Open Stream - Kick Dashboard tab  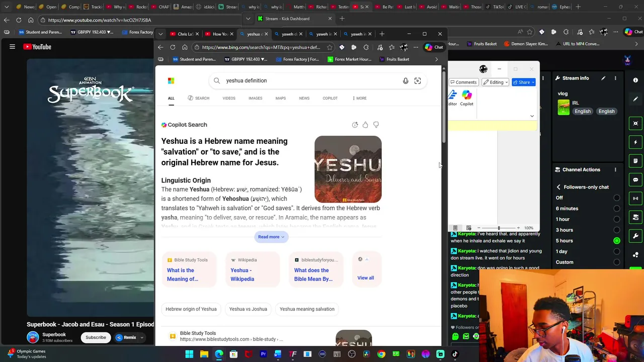click(294, 19)
